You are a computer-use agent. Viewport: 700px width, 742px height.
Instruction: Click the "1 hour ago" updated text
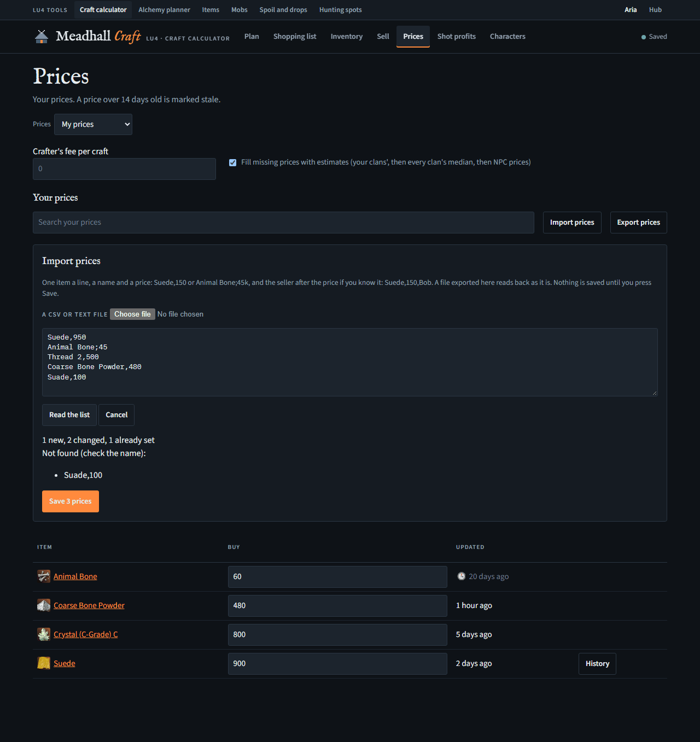point(474,605)
